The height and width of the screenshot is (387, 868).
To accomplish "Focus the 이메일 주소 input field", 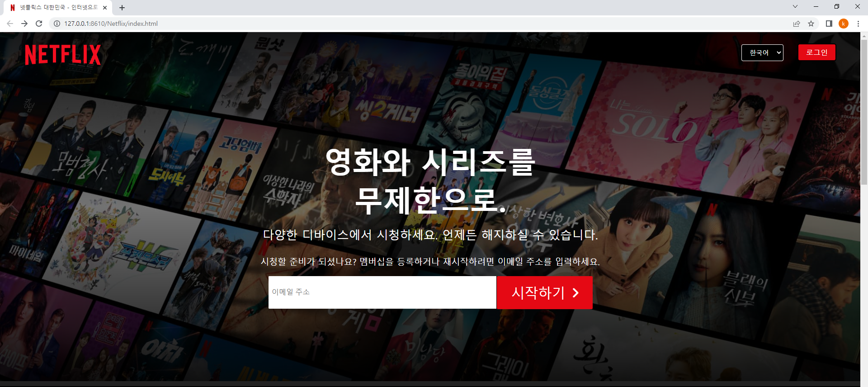I will (x=382, y=292).
